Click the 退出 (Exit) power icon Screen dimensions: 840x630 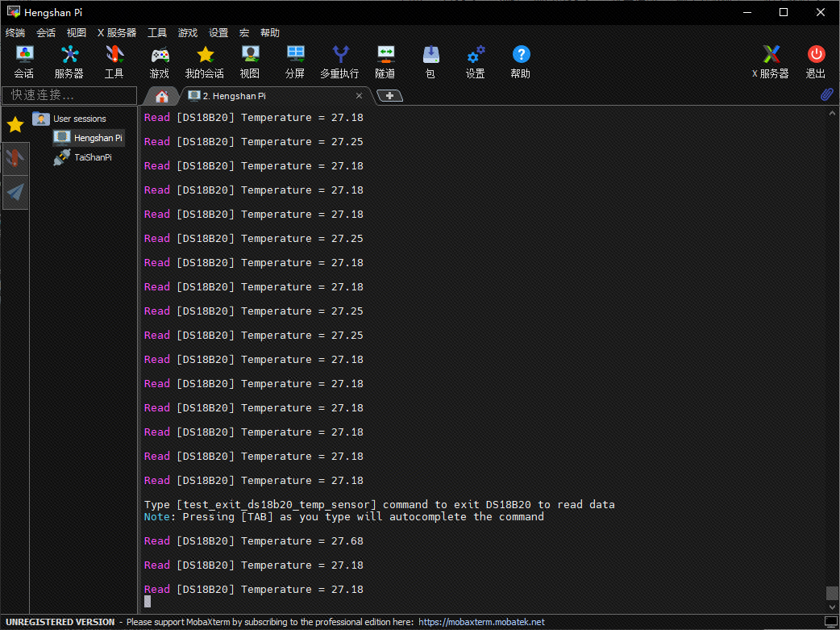pyautogui.click(x=816, y=61)
